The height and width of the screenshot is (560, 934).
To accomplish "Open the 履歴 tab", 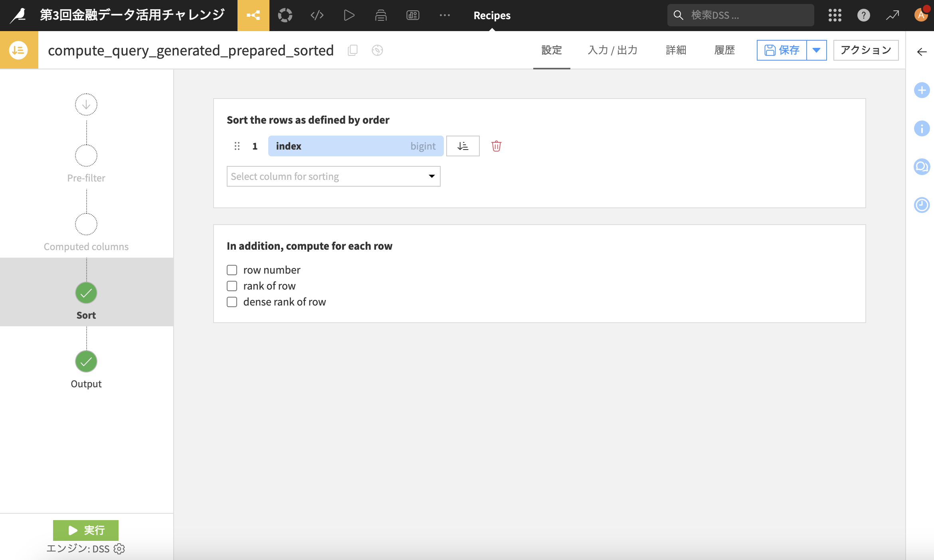I will coord(724,50).
